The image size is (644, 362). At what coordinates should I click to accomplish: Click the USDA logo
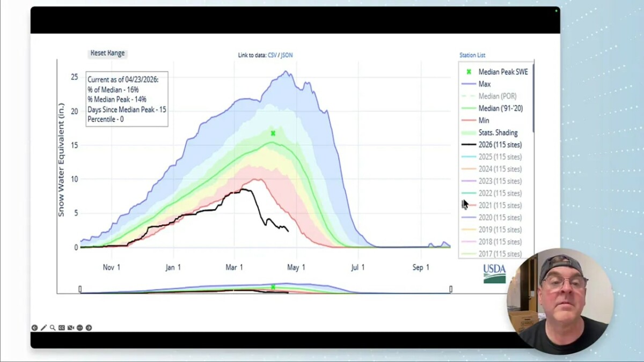coord(494,274)
